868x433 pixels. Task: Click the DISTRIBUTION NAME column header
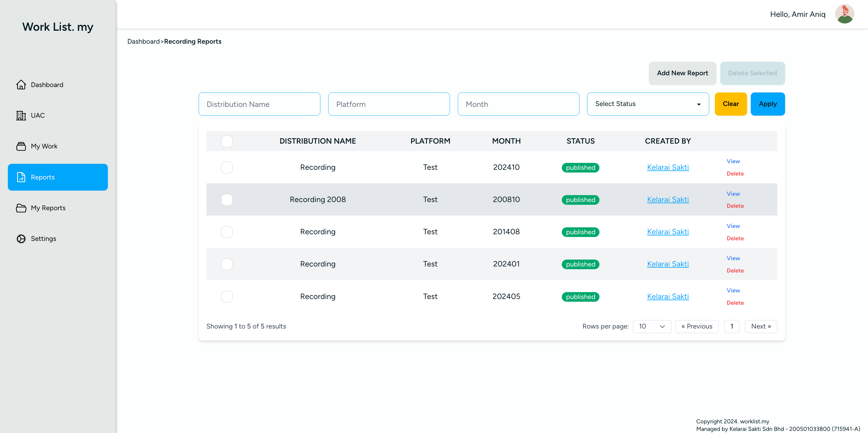click(x=317, y=141)
